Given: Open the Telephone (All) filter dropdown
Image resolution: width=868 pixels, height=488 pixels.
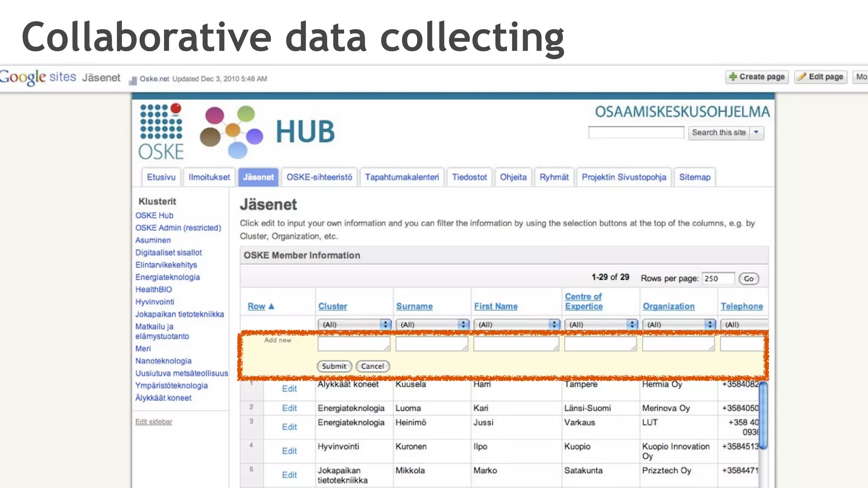Looking at the screenshot, I should coord(744,324).
